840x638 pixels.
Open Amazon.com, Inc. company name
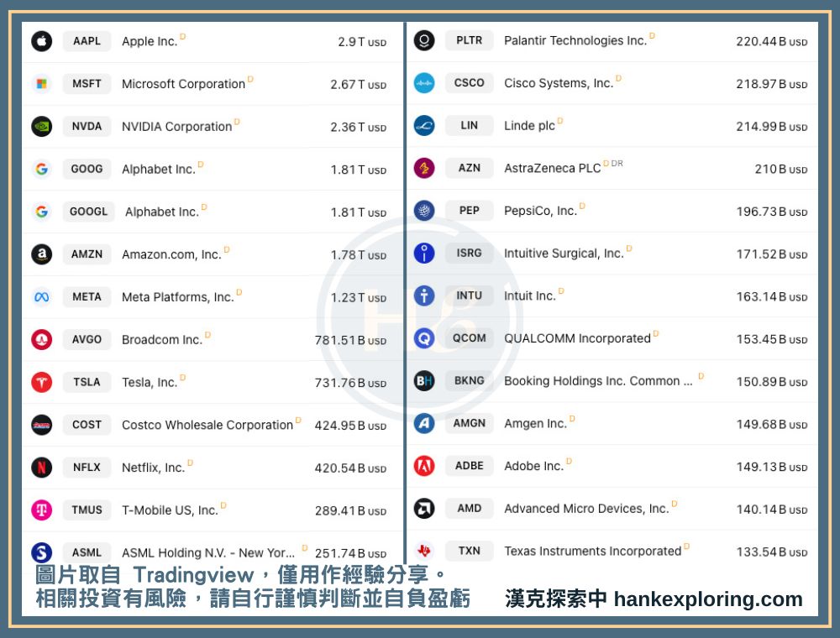[171, 254]
